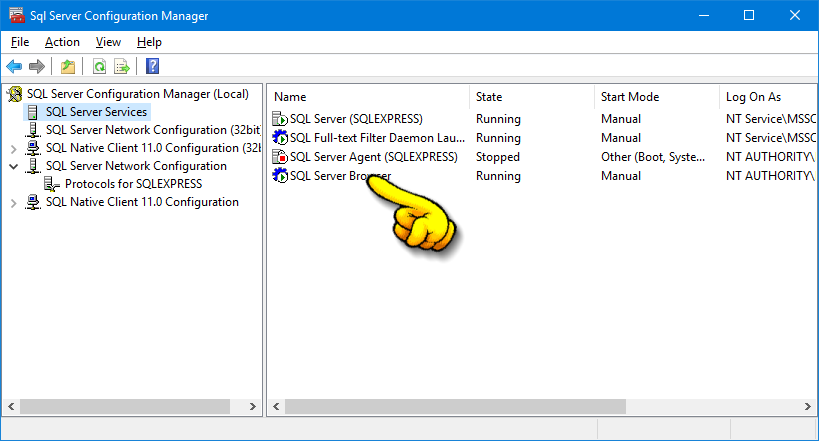
Task: Click the Up one level folder icon
Action: 68,66
